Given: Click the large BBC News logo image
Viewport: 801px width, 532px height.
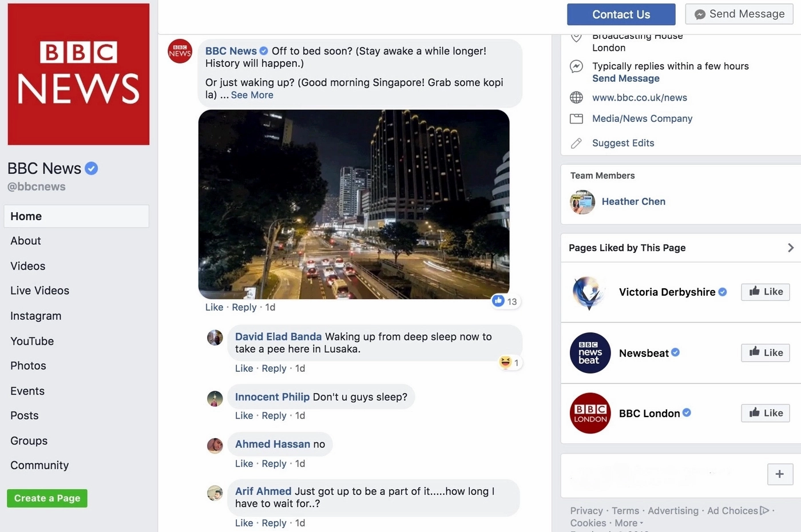Looking at the screenshot, I should [78, 74].
